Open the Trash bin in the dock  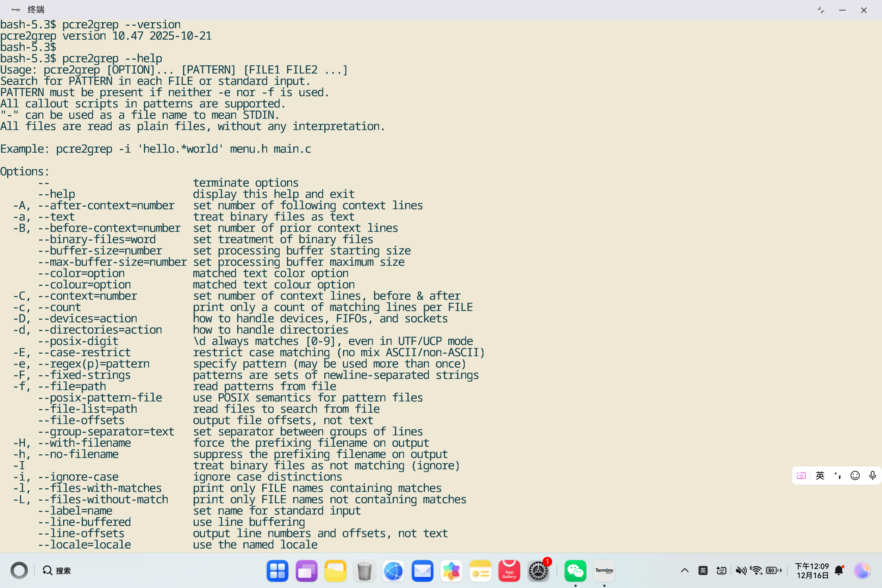tap(364, 570)
